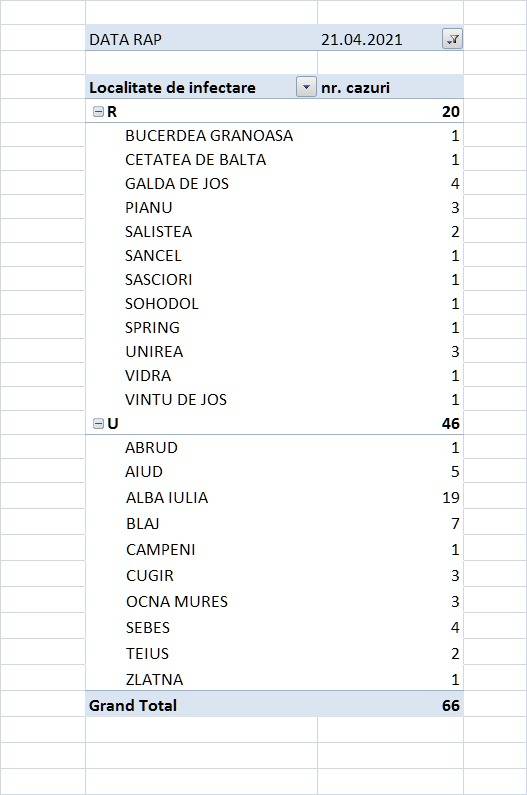The image size is (527, 795).
Task: Open the DATA RAP filter button
Action: pos(452,39)
